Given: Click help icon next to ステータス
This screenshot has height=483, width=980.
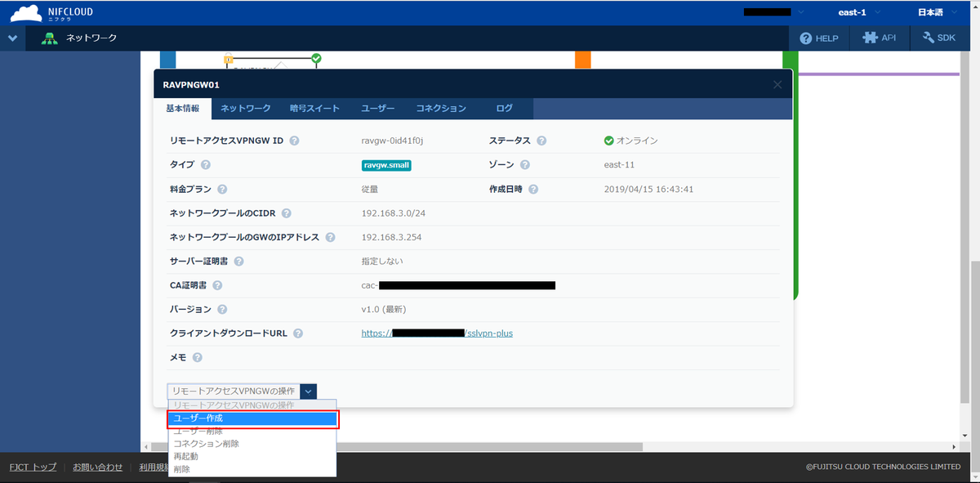Looking at the screenshot, I should coord(541,141).
